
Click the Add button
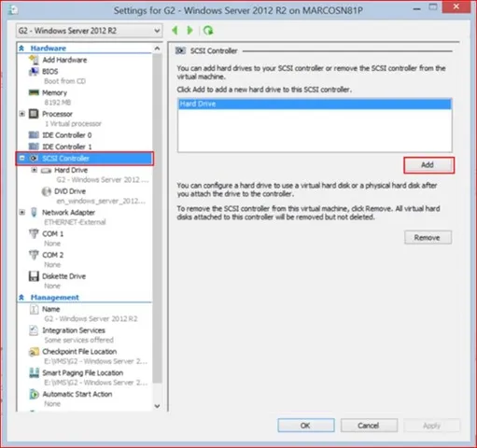428,165
